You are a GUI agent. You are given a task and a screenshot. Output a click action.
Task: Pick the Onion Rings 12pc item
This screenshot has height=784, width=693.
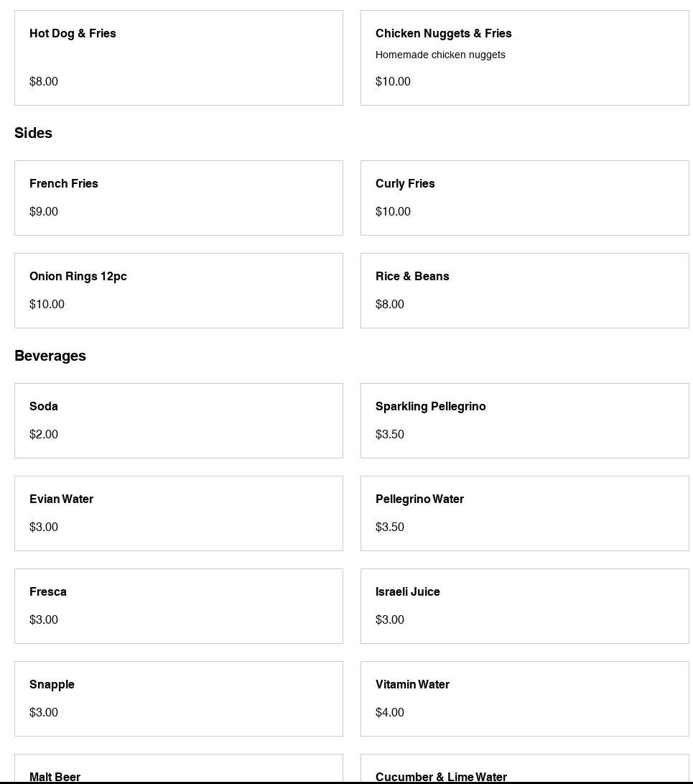(x=178, y=290)
